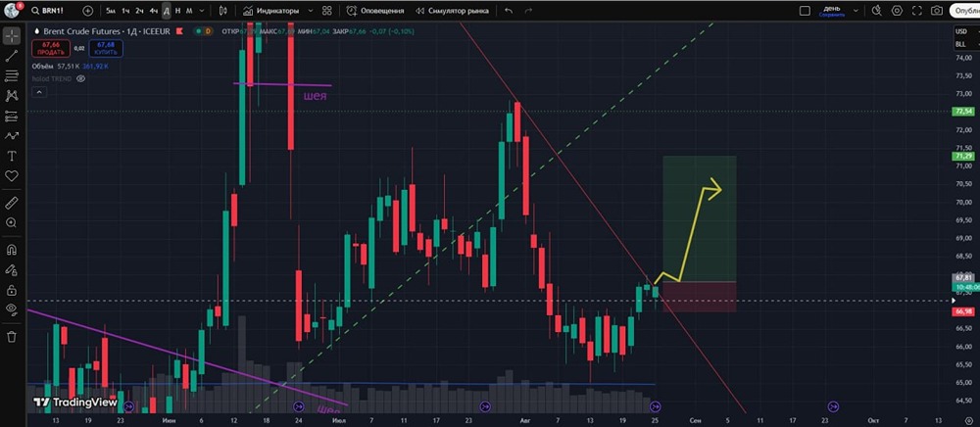Click the red ПРОДАТЬ 67,66 button
The height and width of the screenshot is (427, 980).
click(x=53, y=48)
